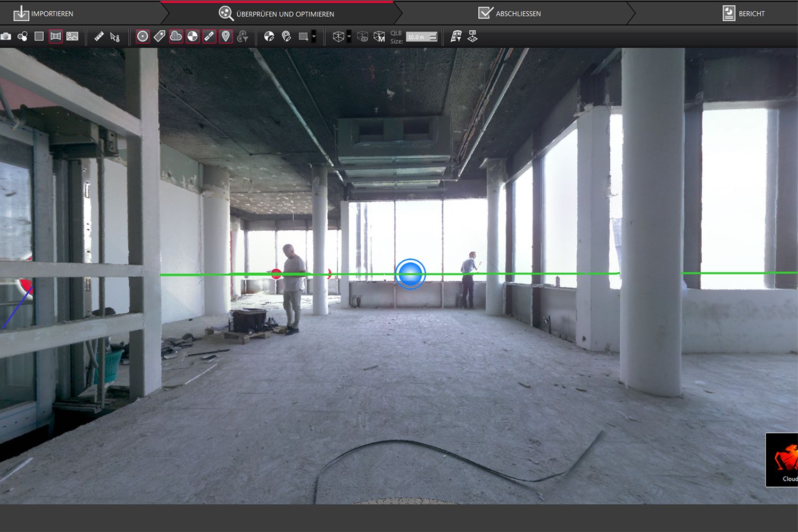Open the image view mode
798x532 pixels.
click(73, 36)
